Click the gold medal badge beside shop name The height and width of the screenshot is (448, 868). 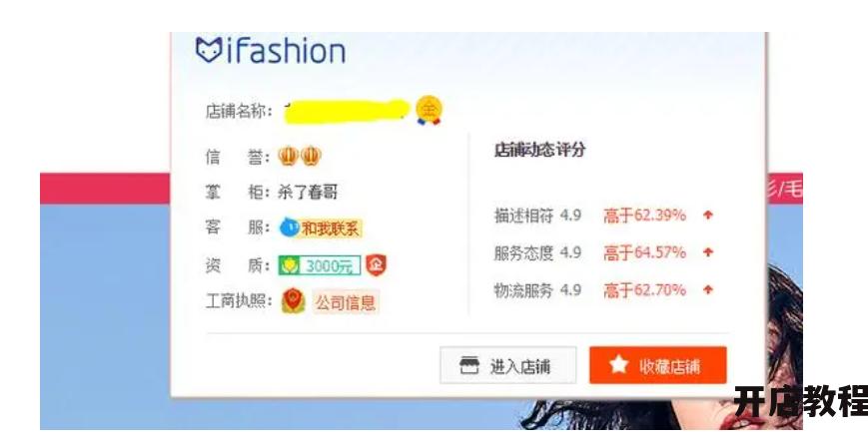pyautogui.click(x=430, y=110)
